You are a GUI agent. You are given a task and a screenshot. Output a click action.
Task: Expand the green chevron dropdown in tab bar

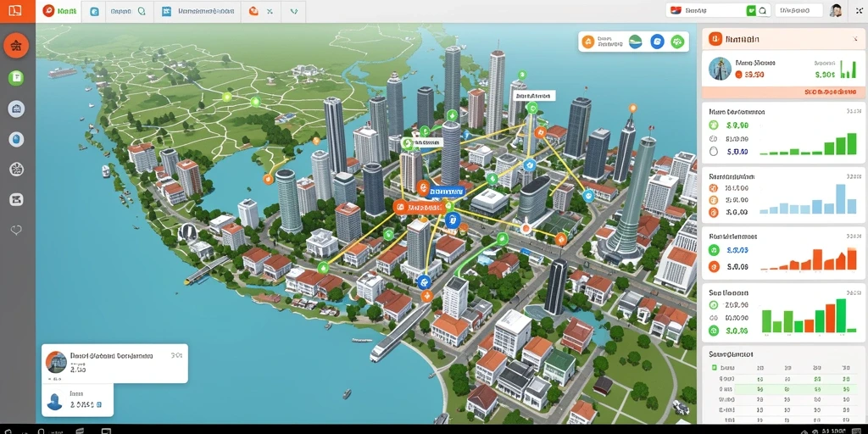294,11
